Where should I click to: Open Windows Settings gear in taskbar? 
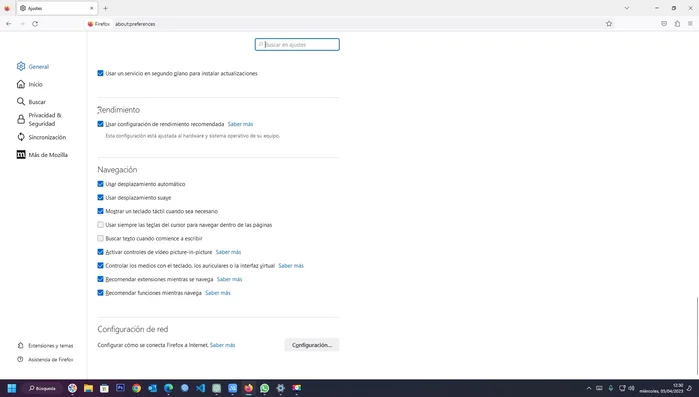pos(280,388)
